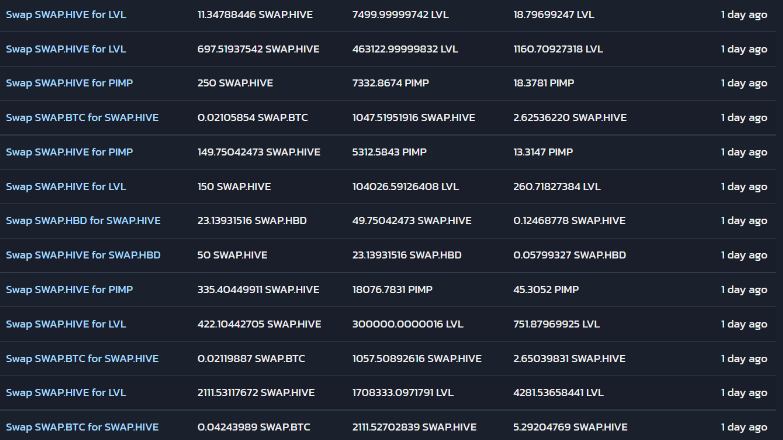The width and height of the screenshot is (783, 440).
Task: Open the 697.51937542 SWAP.HIVE for LVL swap
Action: 65,49
